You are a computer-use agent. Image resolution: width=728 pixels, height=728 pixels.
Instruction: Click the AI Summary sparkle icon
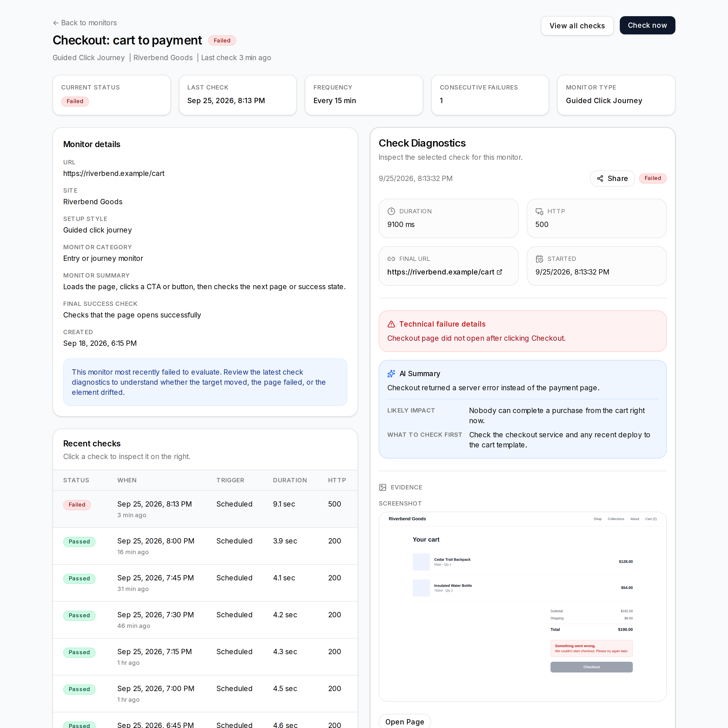point(391,373)
